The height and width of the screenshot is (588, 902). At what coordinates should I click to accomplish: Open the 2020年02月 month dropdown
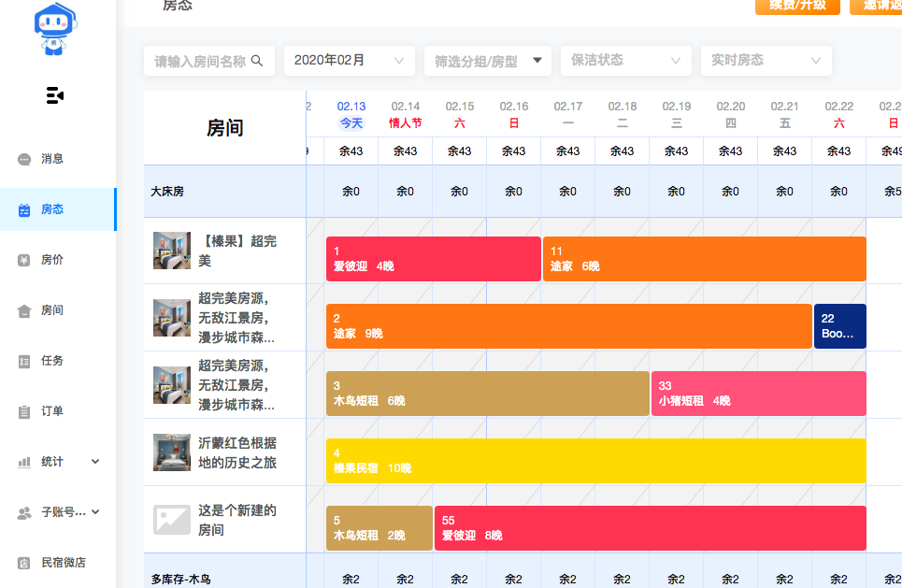point(350,61)
